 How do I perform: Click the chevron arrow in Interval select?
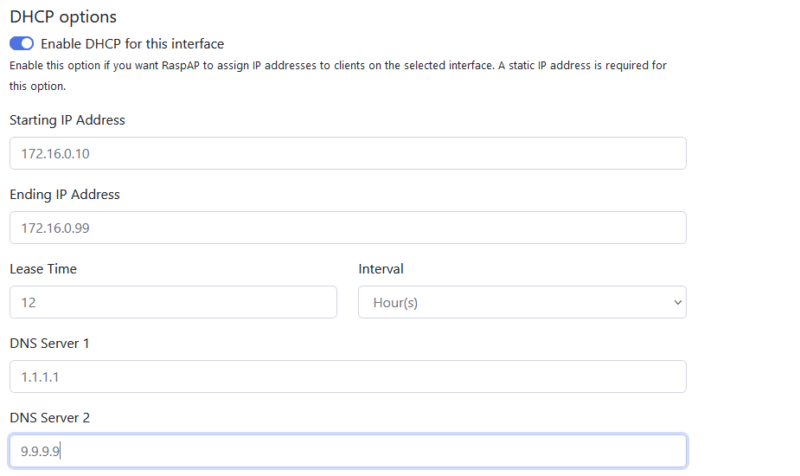tap(677, 302)
